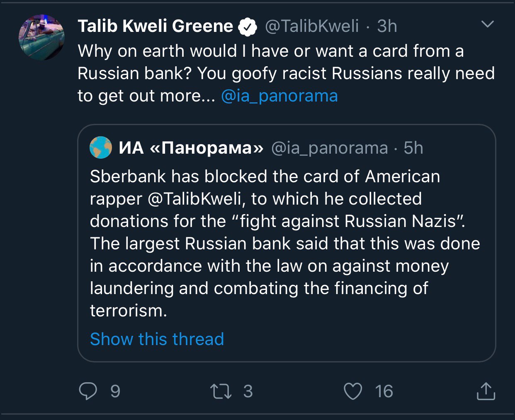Click the likes count of 16

(x=384, y=391)
